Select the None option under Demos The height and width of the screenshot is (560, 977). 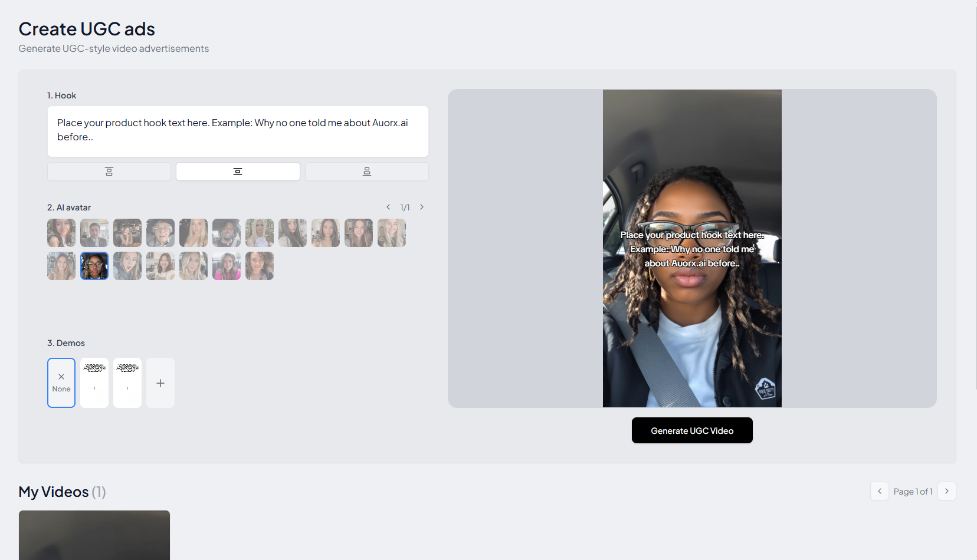[61, 383]
